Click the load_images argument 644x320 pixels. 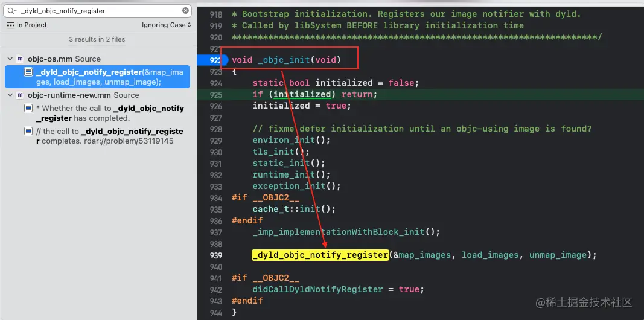490,255
